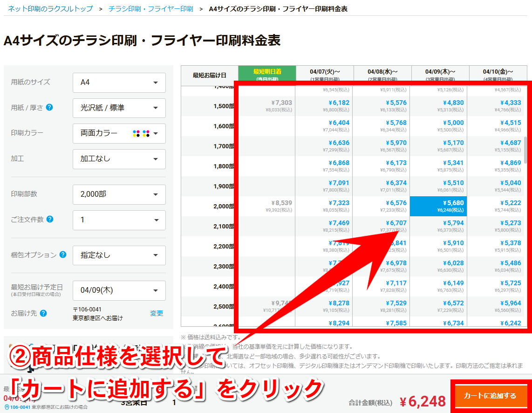Viewport: 532px width, 413px height.
Task: Open the 光沢紙 / 標準 paper dropdown
Action: point(119,108)
